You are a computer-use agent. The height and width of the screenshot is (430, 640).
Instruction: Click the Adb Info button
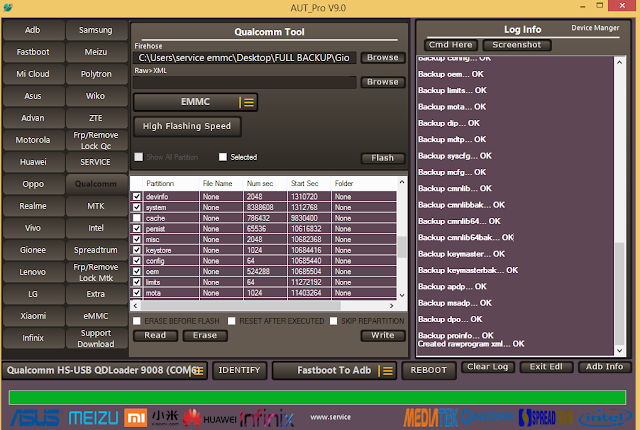tap(604, 367)
